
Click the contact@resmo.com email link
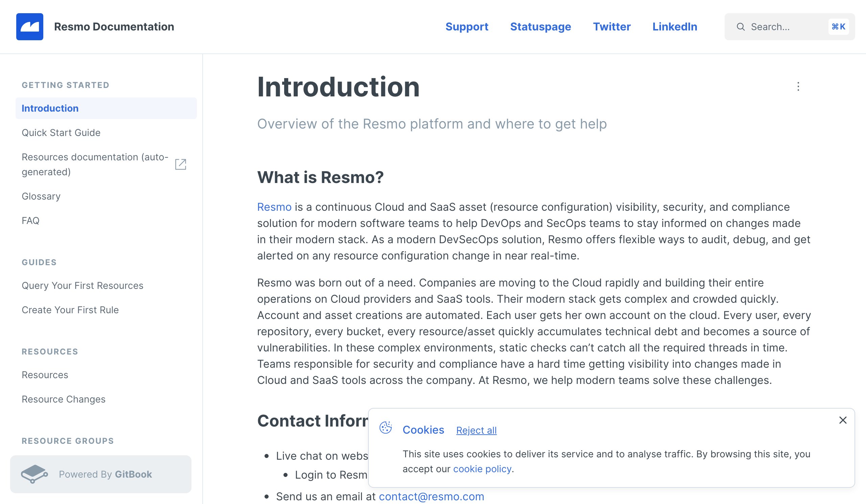pyautogui.click(x=431, y=497)
